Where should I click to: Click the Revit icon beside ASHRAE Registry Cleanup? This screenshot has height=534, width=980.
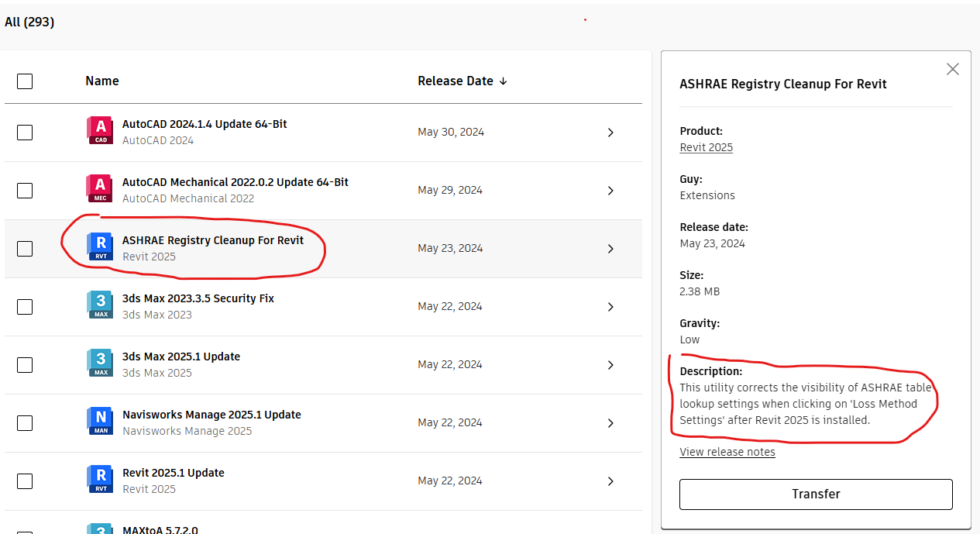[x=99, y=248]
